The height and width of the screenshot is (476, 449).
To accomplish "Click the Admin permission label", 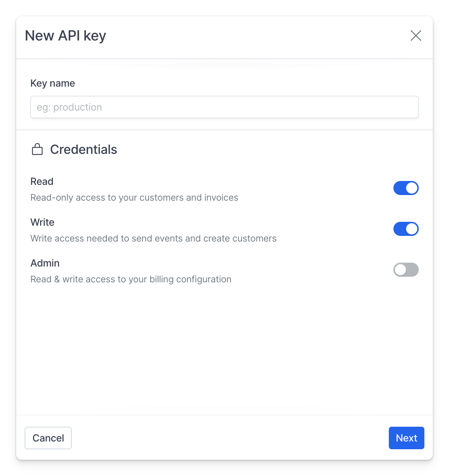I will click(45, 263).
